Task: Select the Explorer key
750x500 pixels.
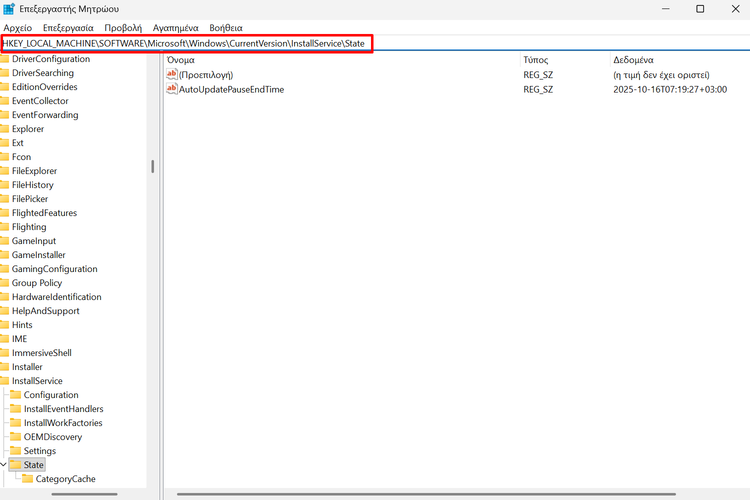Action: coord(28,129)
